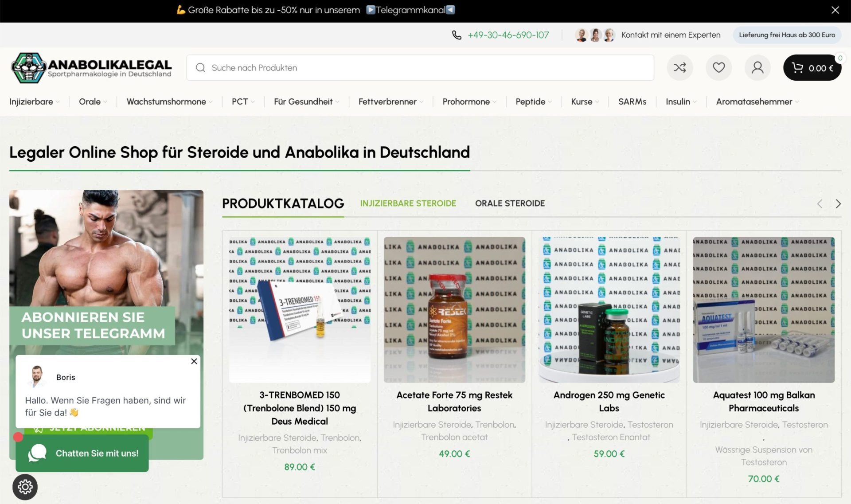Expand the Injizierbare navigation dropdown
Image resolution: width=851 pixels, height=504 pixels.
point(34,102)
